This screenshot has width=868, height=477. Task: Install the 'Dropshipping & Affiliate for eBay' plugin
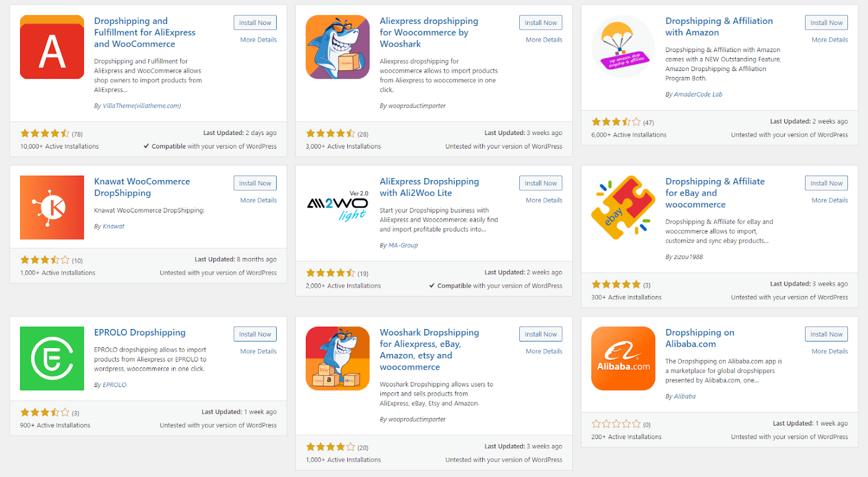[x=826, y=183]
